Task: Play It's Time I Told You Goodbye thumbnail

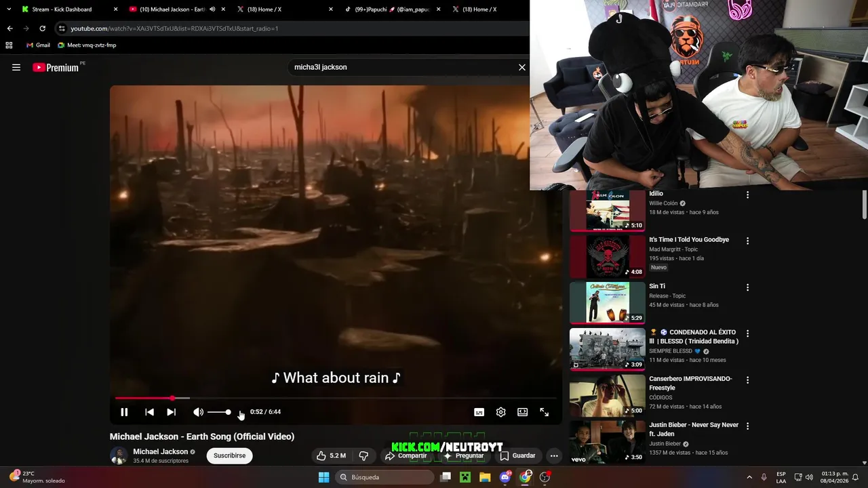Action: click(x=608, y=257)
